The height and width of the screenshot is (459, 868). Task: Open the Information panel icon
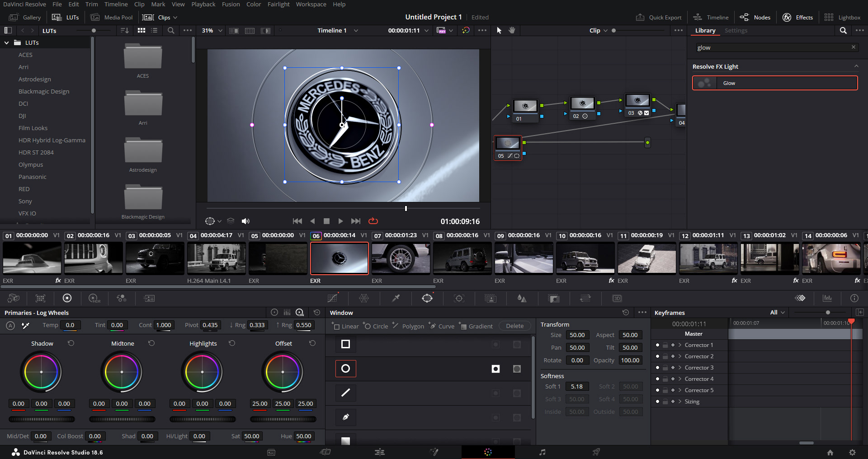point(854,298)
